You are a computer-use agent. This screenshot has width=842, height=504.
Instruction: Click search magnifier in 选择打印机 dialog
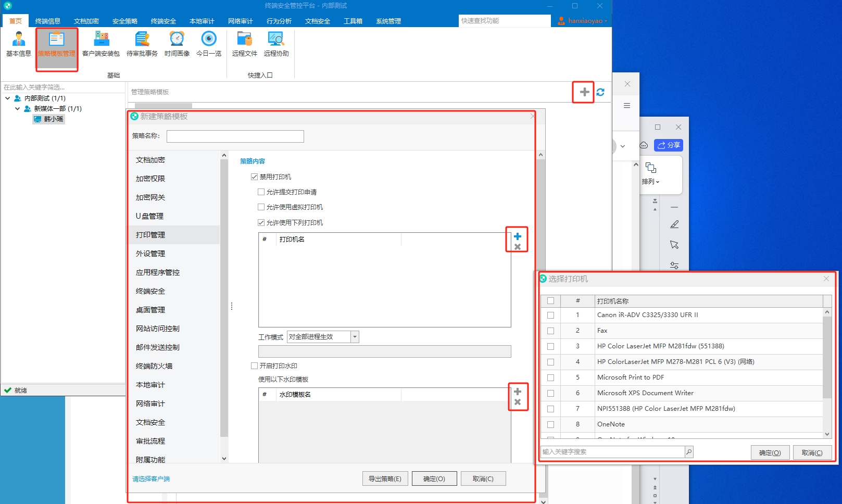point(689,452)
